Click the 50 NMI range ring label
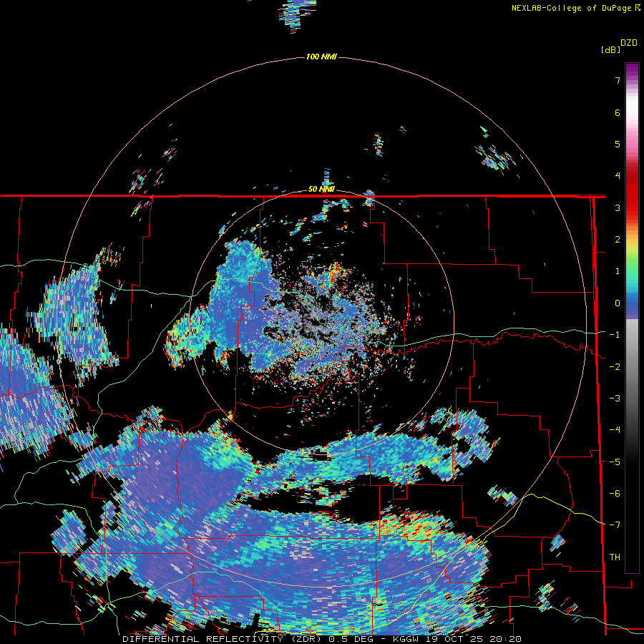Viewport: 644px width, 644px height. click(321, 189)
